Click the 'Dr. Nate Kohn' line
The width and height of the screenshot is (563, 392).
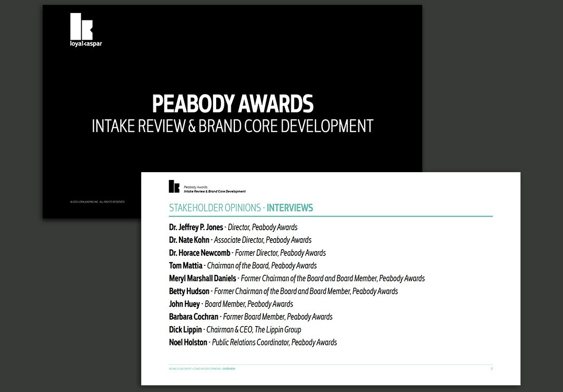[240, 240]
